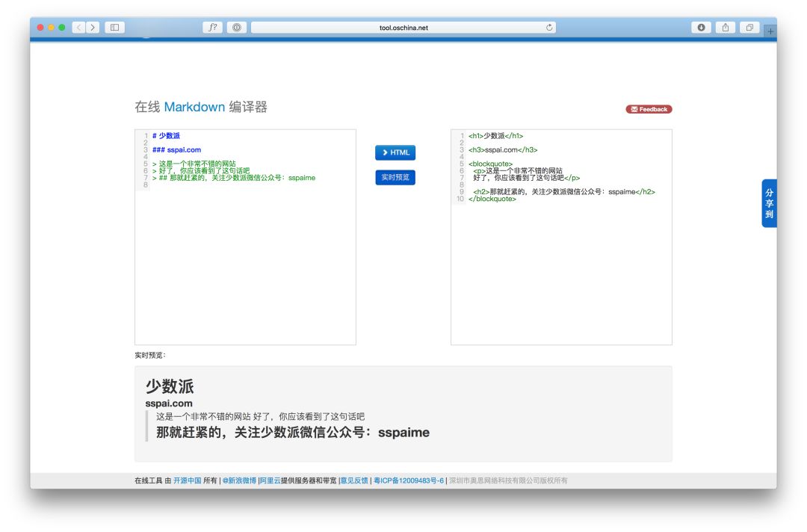Image resolution: width=807 pixels, height=532 pixels.
Task: Open the 开源中国 footer link
Action: click(x=188, y=480)
